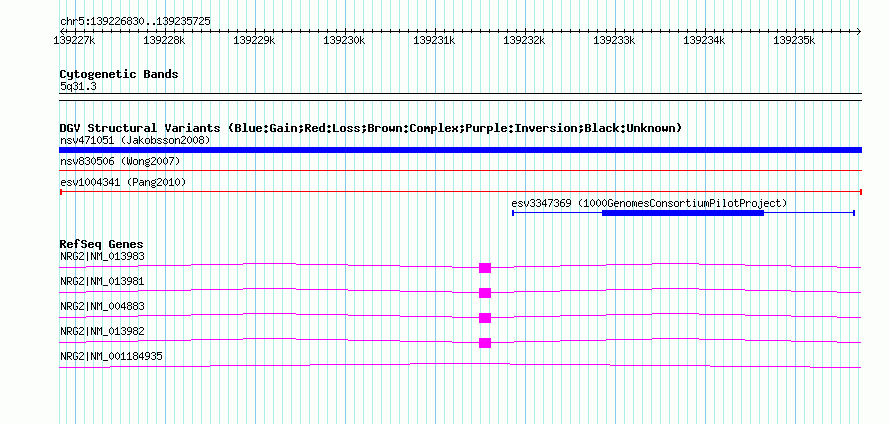Click the 139227k ruler tick label
The width and height of the screenshot is (890, 424).
click(x=74, y=40)
